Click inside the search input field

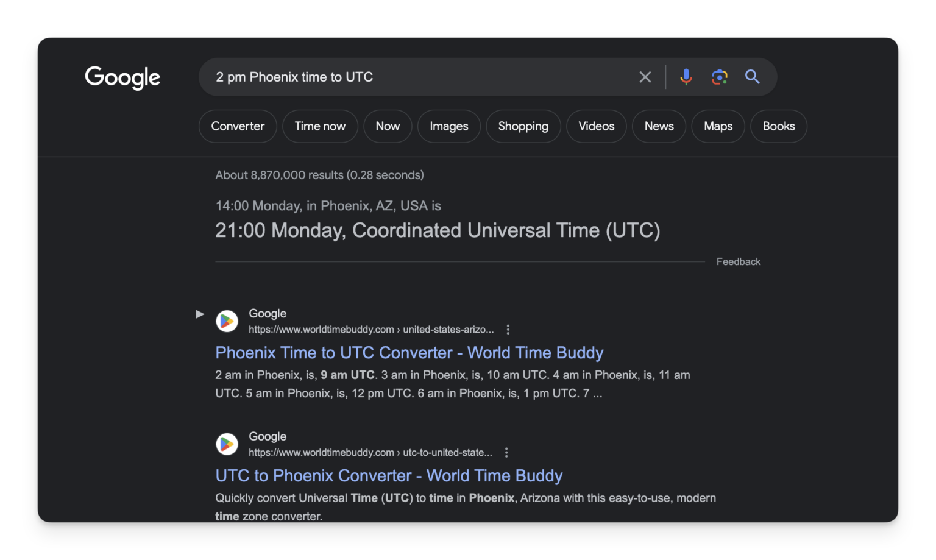(427, 77)
